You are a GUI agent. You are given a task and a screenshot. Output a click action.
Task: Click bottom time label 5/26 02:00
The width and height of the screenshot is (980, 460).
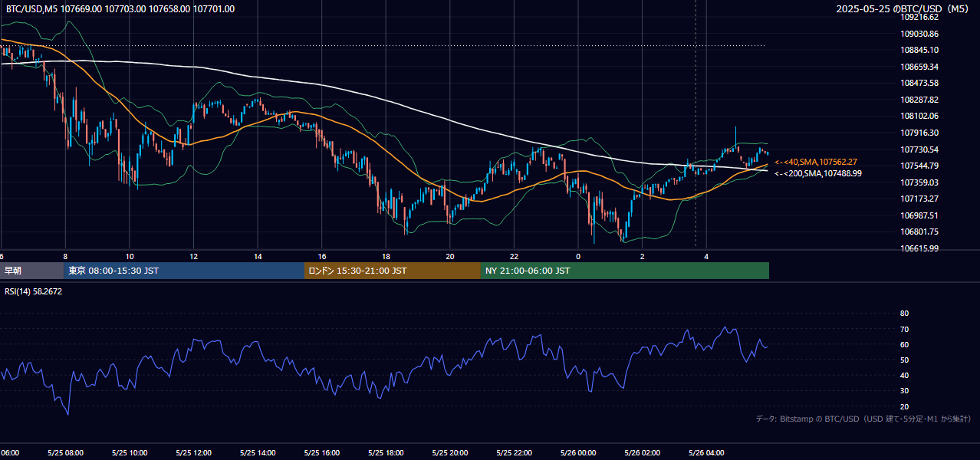point(643,453)
